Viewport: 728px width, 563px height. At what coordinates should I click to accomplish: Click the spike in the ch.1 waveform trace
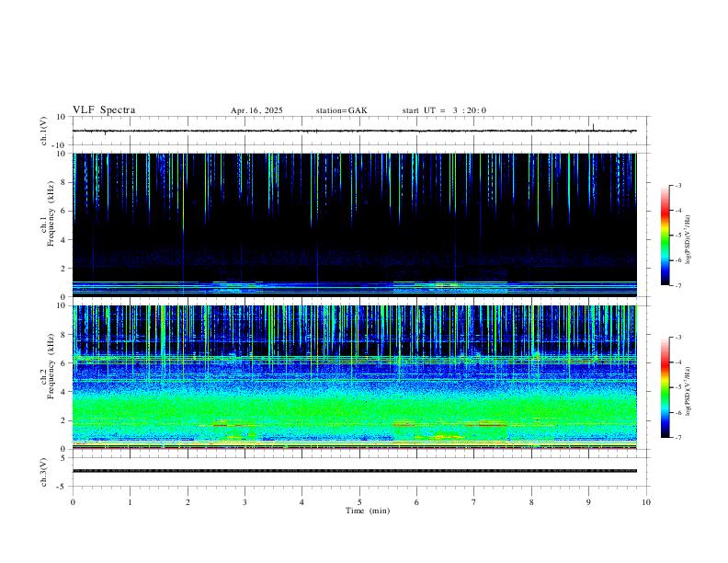[x=594, y=126]
